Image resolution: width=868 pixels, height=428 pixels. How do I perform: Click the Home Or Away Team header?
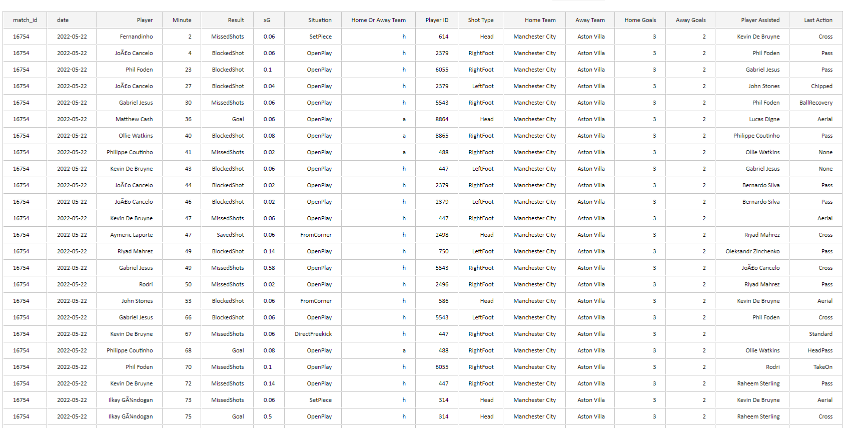click(378, 20)
